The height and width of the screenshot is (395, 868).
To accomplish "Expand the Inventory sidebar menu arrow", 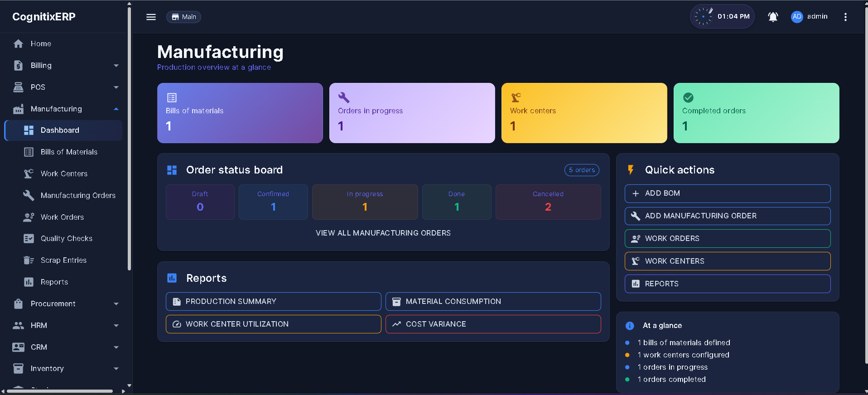I will coord(116,369).
